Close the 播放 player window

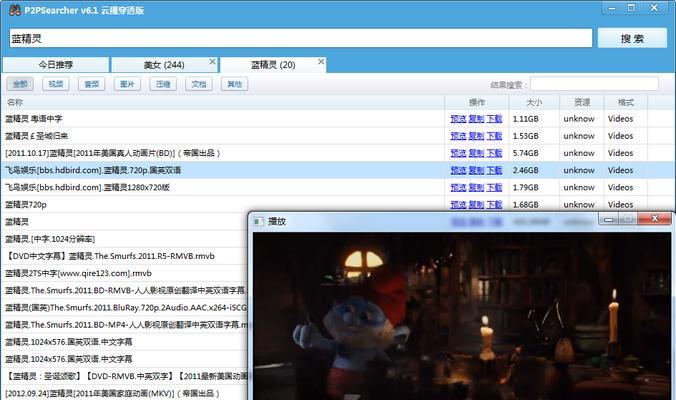tap(654, 219)
